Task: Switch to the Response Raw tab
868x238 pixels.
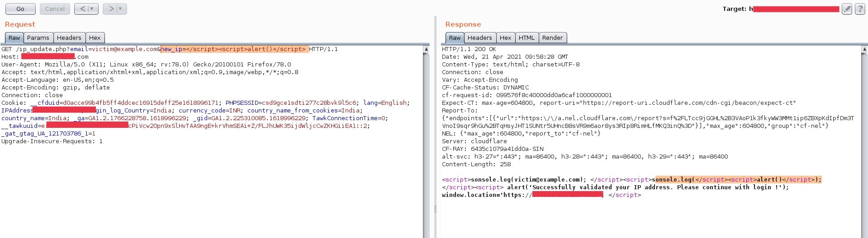Action: click(455, 38)
